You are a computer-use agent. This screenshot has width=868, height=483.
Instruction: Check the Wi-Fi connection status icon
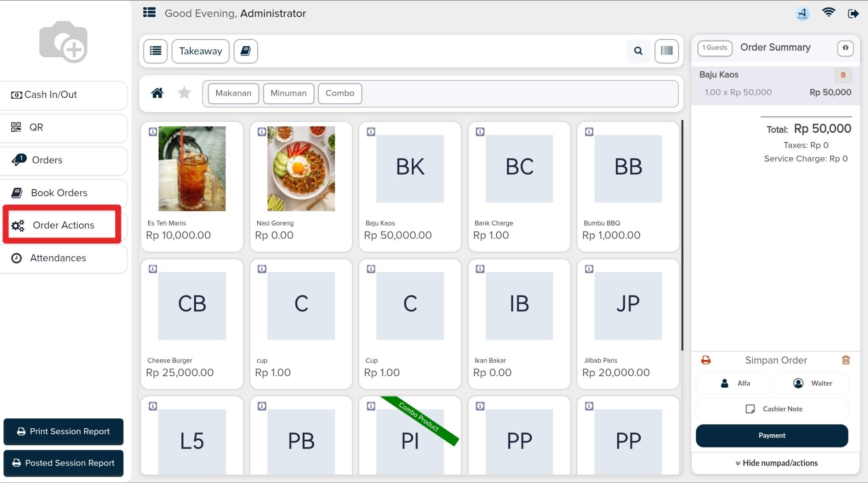[x=828, y=12]
